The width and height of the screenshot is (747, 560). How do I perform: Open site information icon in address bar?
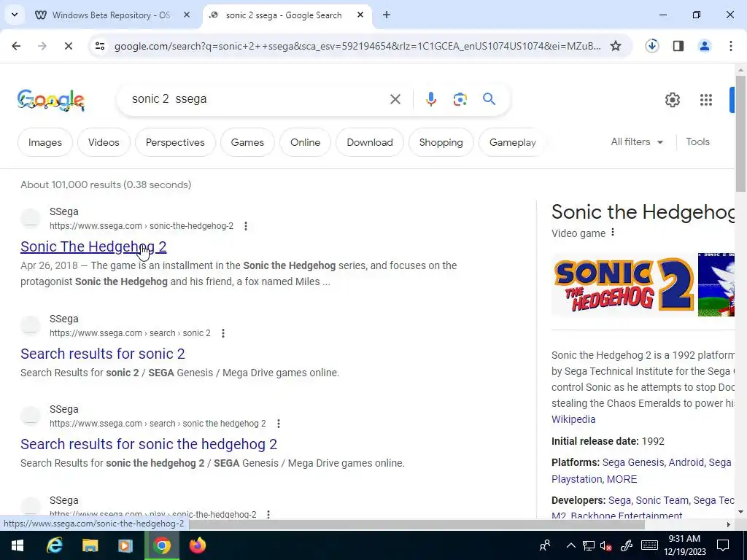click(99, 46)
